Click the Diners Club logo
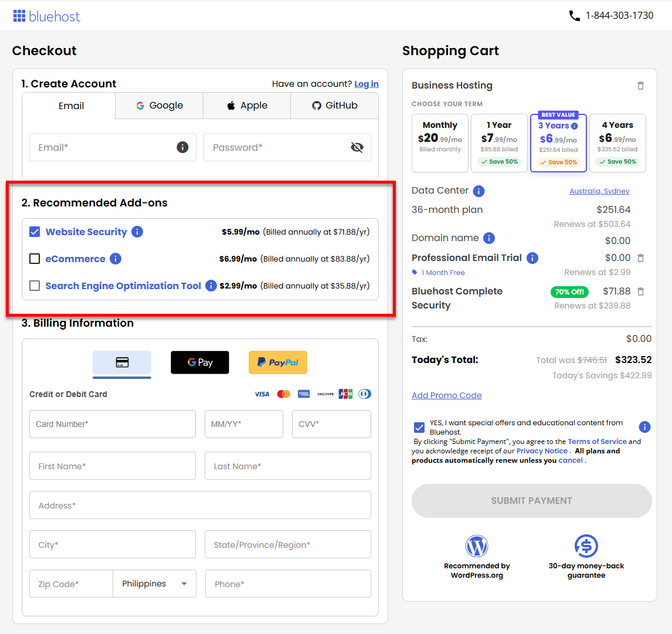 tap(365, 394)
